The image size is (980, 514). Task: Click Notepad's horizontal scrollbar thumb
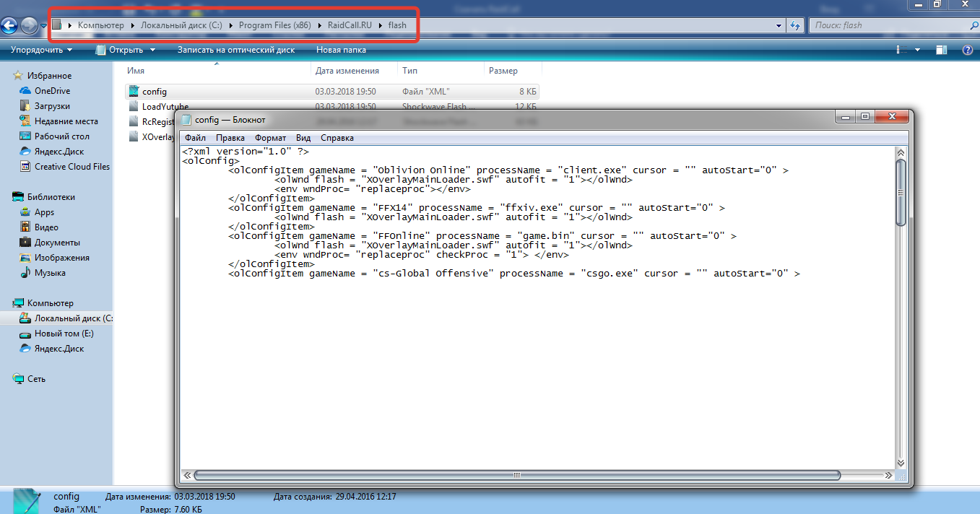(516, 475)
